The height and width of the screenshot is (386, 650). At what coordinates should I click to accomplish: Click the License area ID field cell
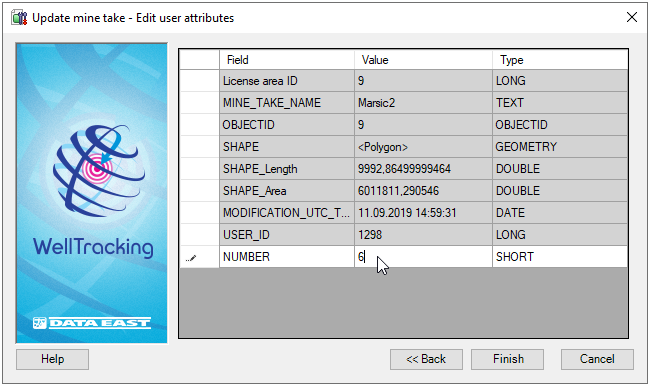pos(287,81)
